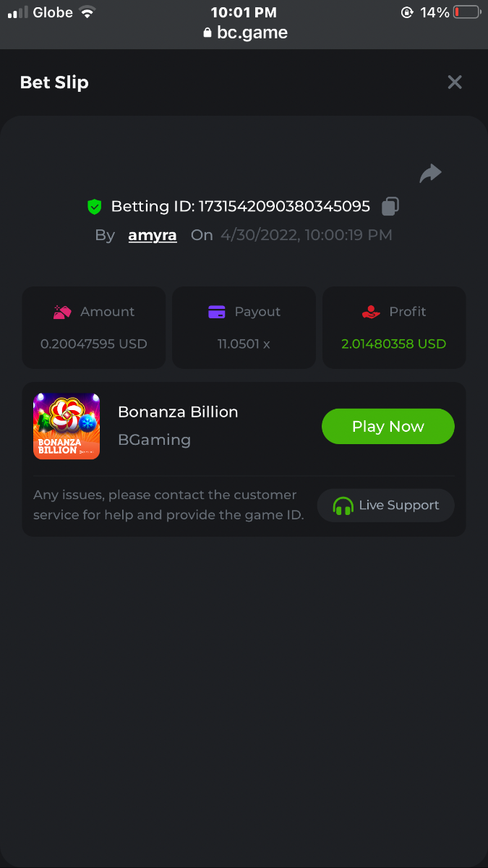Tap the purple Payout card icon
488x868 pixels.
tap(217, 312)
